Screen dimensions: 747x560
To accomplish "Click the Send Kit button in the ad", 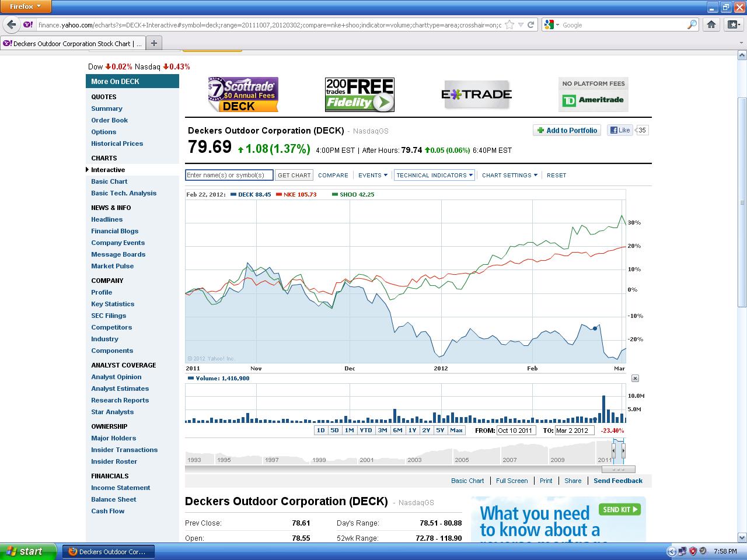I will pos(620,509).
